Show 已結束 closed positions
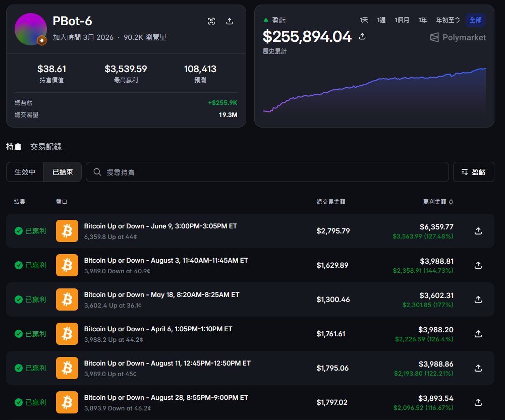505x420 pixels. 63,172
